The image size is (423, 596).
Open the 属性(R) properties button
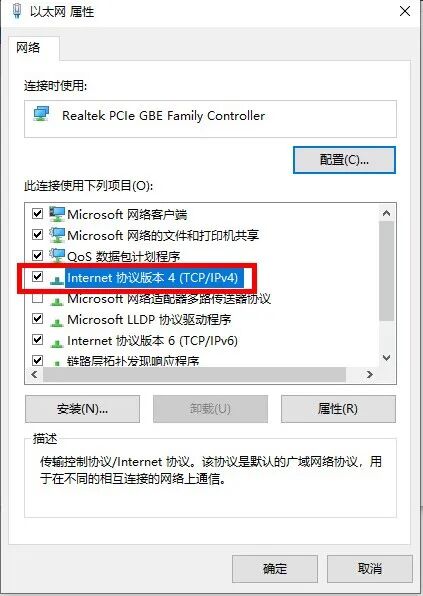pyautogui.click(x=338, y=409)
